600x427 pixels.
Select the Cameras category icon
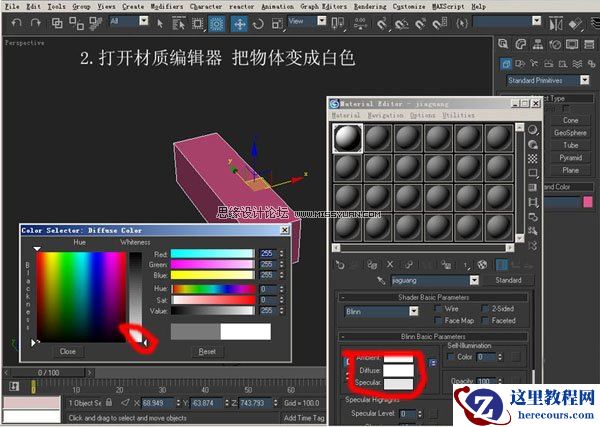click(548, 64)
